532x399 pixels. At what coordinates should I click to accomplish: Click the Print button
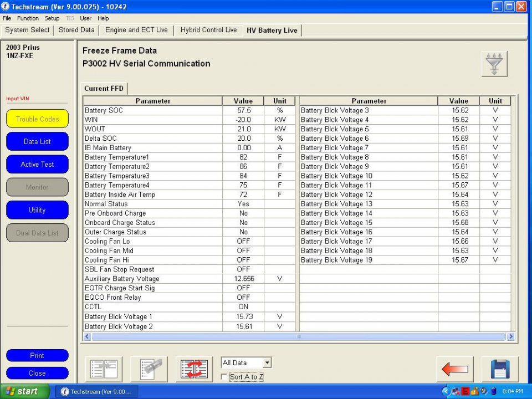pos(37,355)
